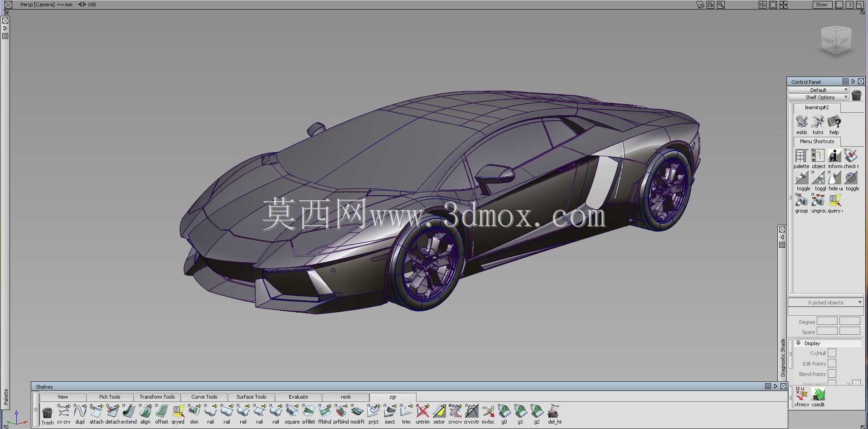Activate the extend tool

click(129, 411)
